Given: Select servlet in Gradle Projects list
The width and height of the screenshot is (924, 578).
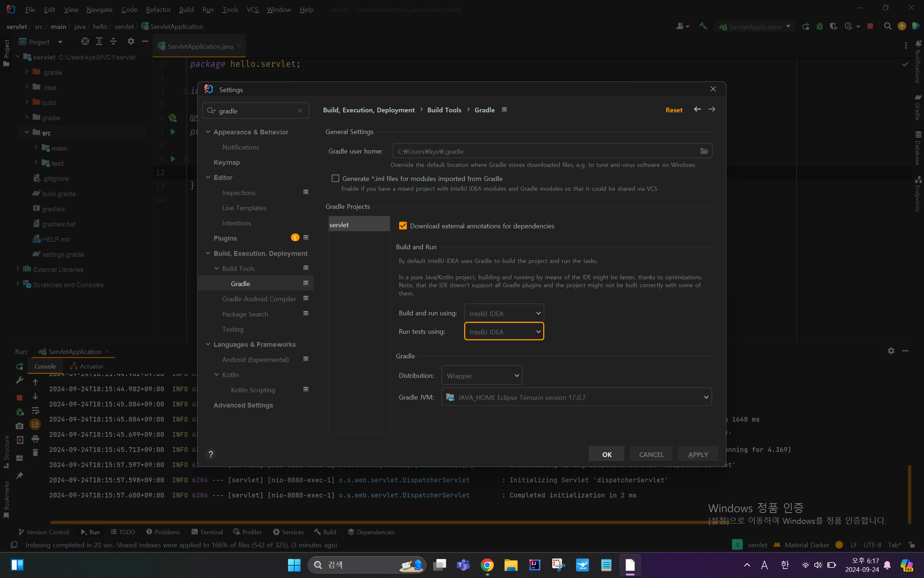Looking at the screenshot, I should coord(359,225).
